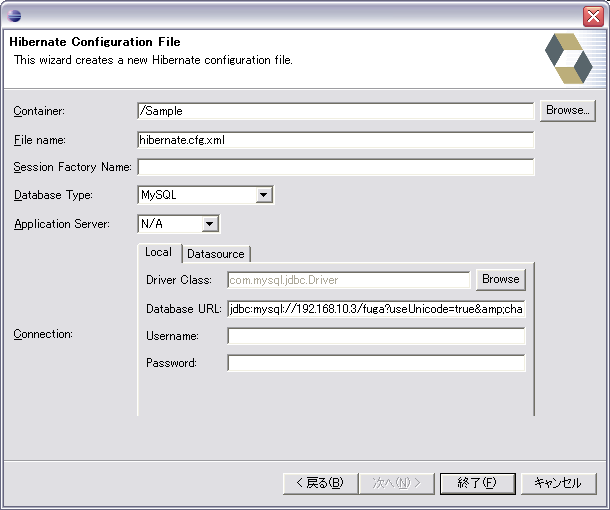Click the キャンセル cancel button

(558, 483)
